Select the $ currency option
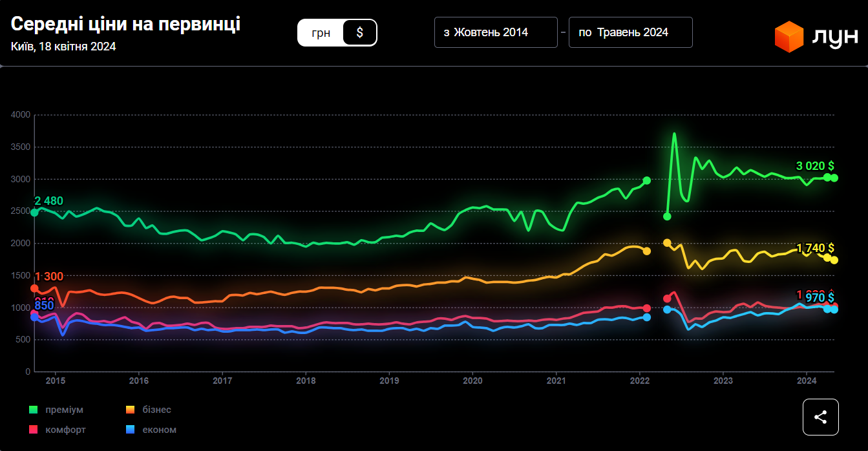This screenshot has height=451, width=868. (x=359, y=32)
